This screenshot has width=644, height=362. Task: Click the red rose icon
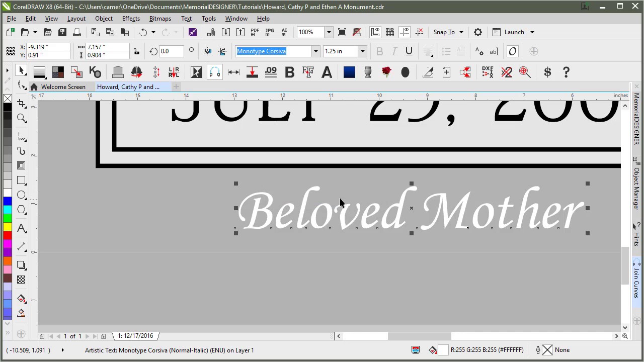coord(386,72)
